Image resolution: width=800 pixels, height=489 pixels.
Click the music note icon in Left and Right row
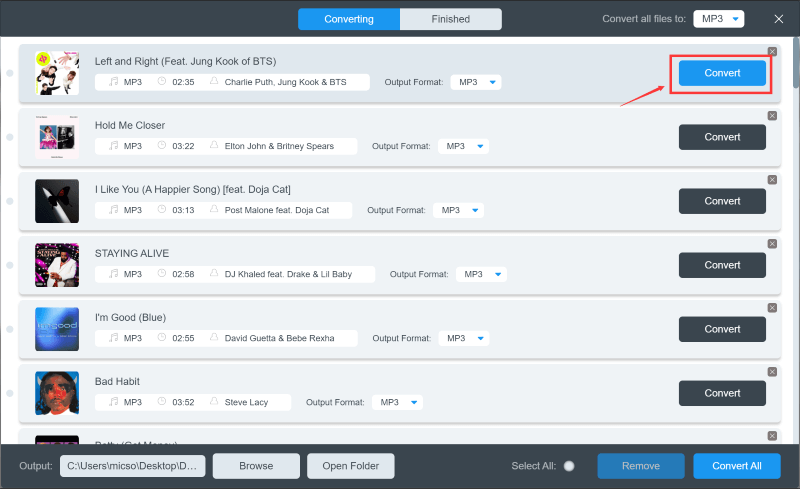point(113,82)
